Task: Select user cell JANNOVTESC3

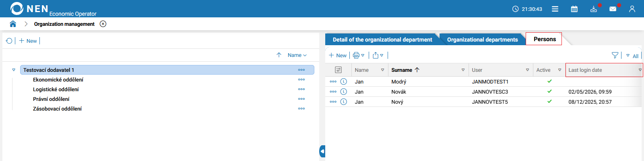Action: pyautogui.click(x=490, y=92)
